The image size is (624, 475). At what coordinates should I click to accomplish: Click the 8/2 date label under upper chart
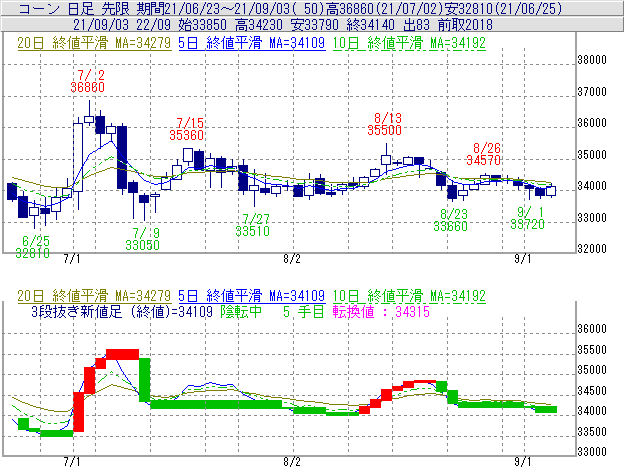tap(292, 259)
